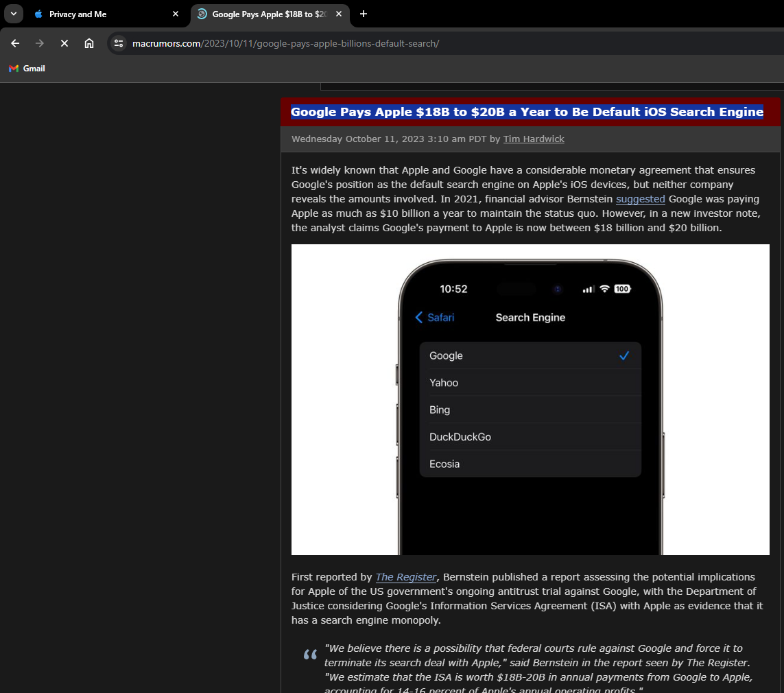
Task: Stop loading the page
Action: pos(64,43)
